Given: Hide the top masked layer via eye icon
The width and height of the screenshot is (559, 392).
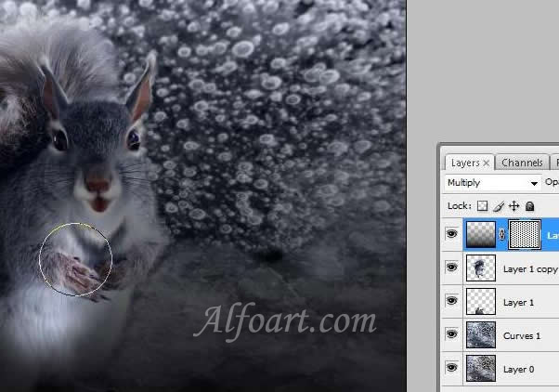Looking at the screenshot, I should pyautogui.click(x=452, y=236).
